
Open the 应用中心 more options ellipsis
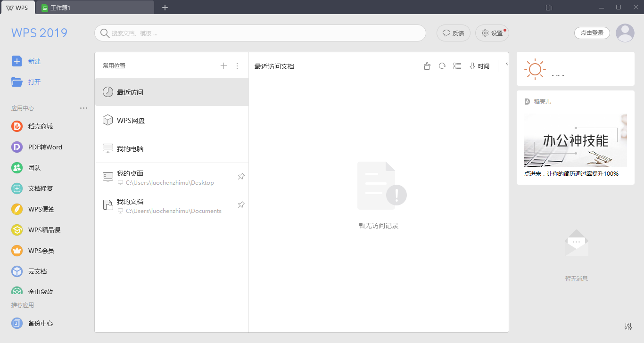click(83, 108)
